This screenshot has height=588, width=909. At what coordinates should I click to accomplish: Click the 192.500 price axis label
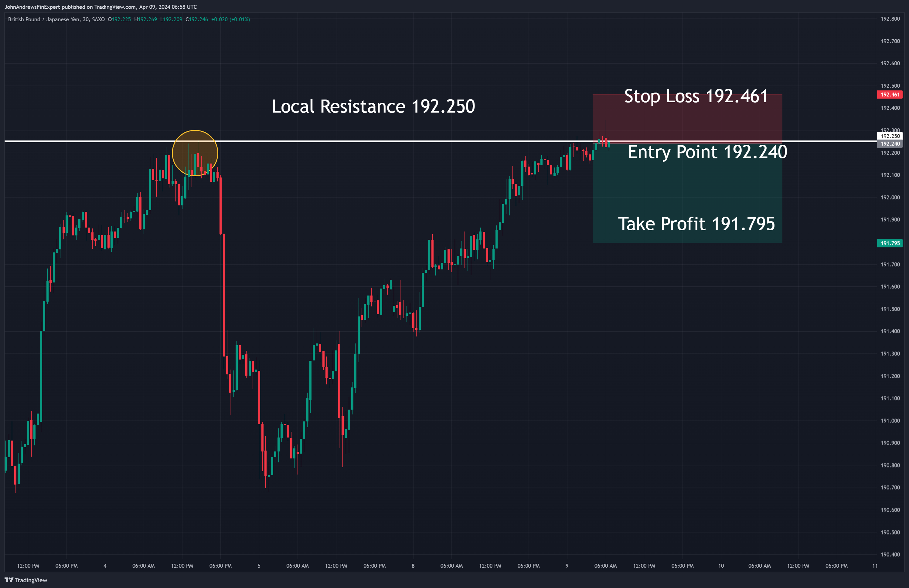tap(890, 86)
